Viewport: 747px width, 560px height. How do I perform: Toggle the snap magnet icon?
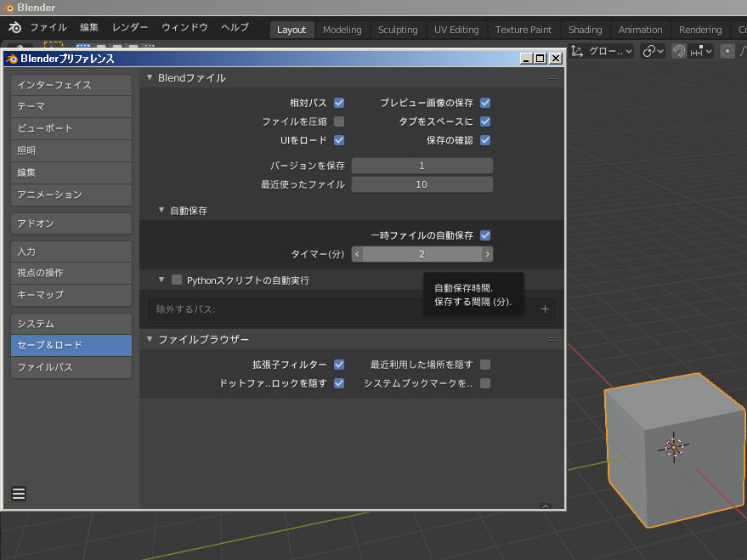tap(680, 51)
